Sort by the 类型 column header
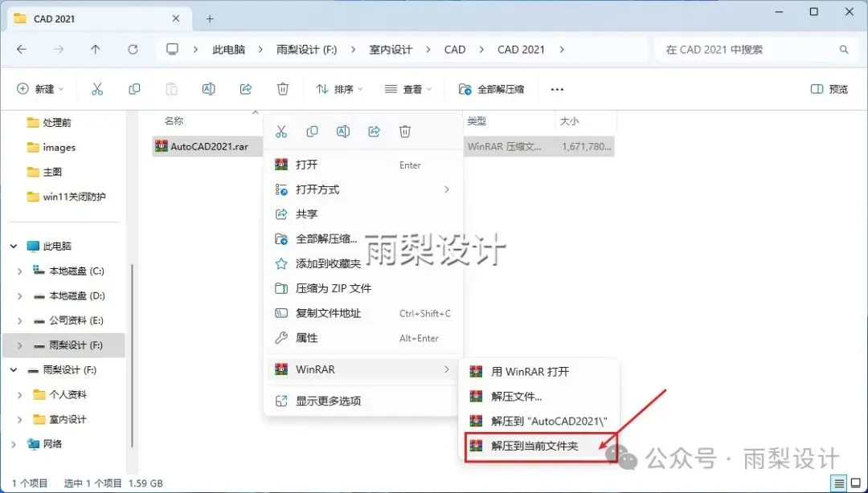 tap(477, 120)
